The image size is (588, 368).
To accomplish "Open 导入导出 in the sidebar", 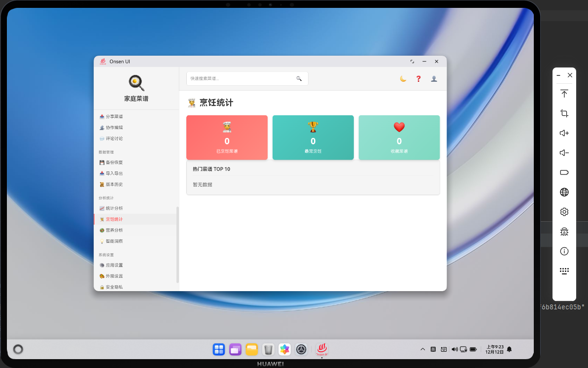I will [135, 173].
